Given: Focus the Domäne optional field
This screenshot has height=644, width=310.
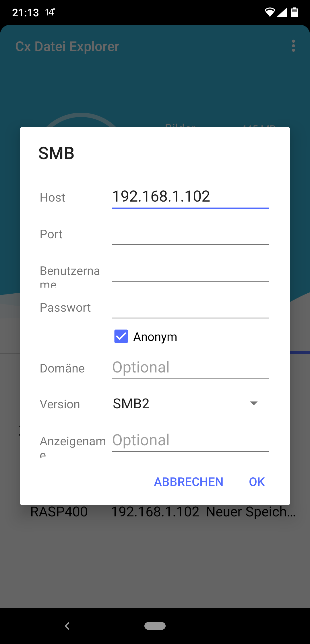Looking at the screenshot, I should tap(190, 368).
